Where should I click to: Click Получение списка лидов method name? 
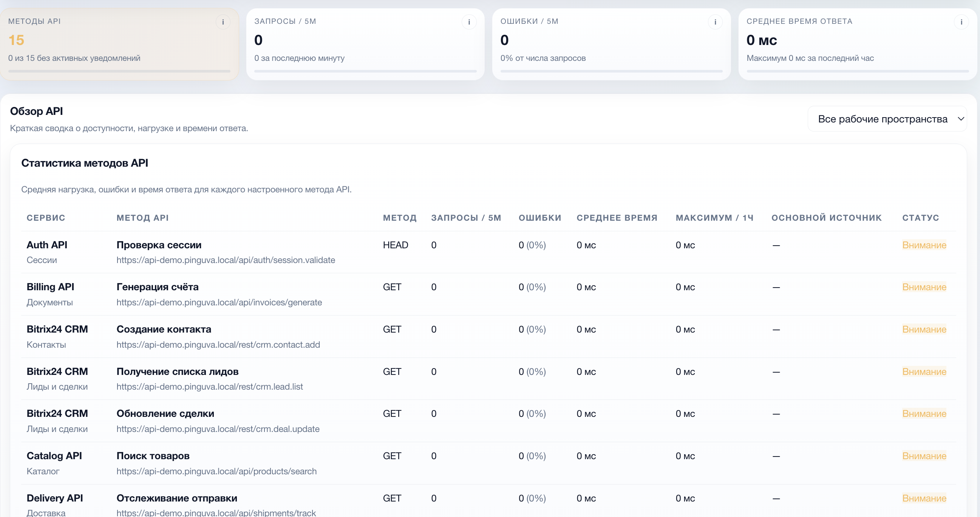point(178,371)
